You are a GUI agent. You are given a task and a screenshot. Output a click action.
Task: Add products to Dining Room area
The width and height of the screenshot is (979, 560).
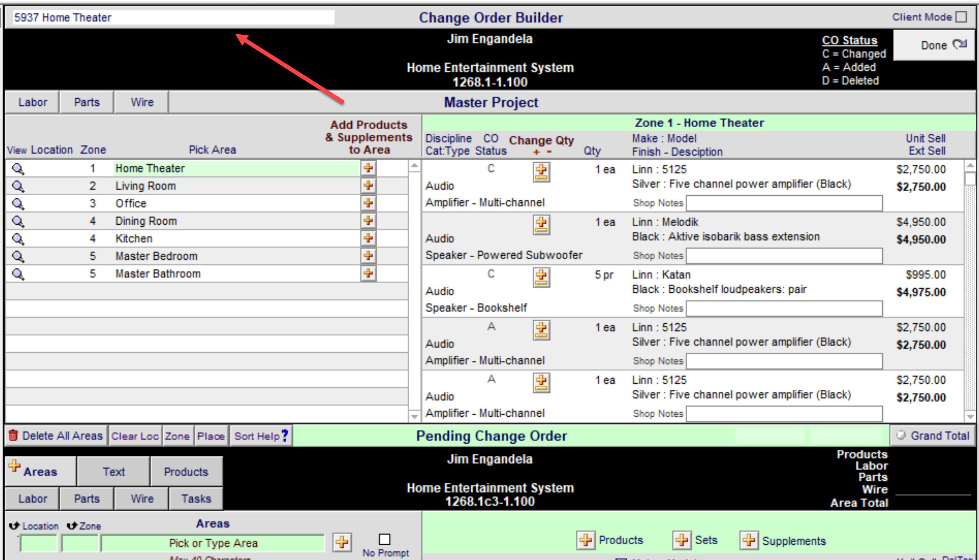tap(368, 221)
